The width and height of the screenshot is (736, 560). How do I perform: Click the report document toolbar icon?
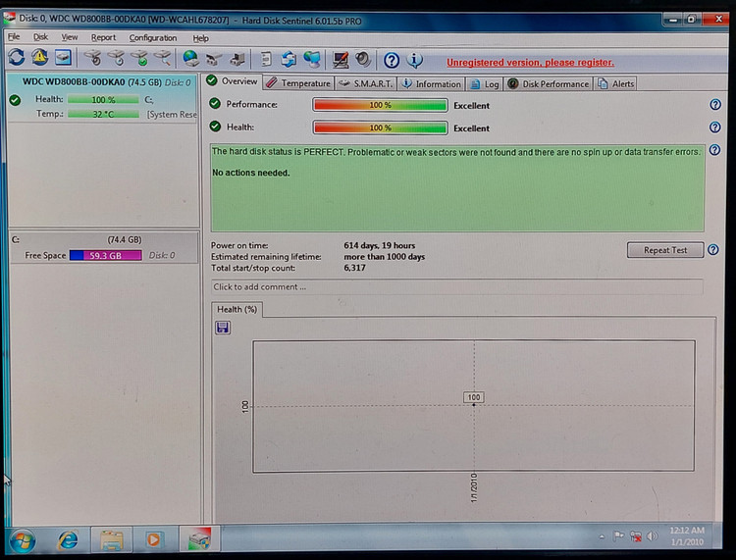pyautogui.click(x=266, y=59)
